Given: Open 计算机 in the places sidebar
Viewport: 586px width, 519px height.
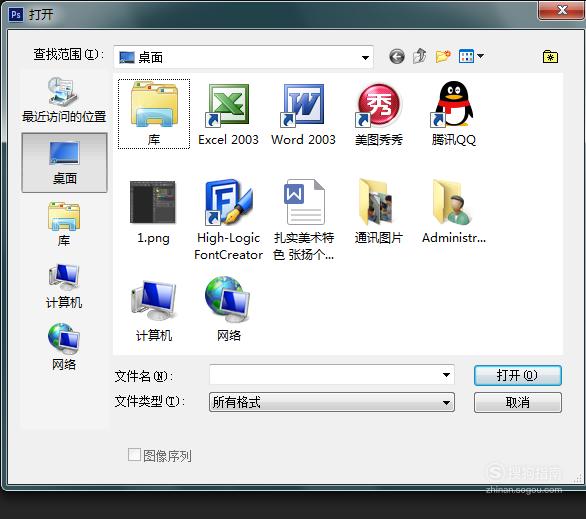Looking at the screenshot, I should [64, 286].
